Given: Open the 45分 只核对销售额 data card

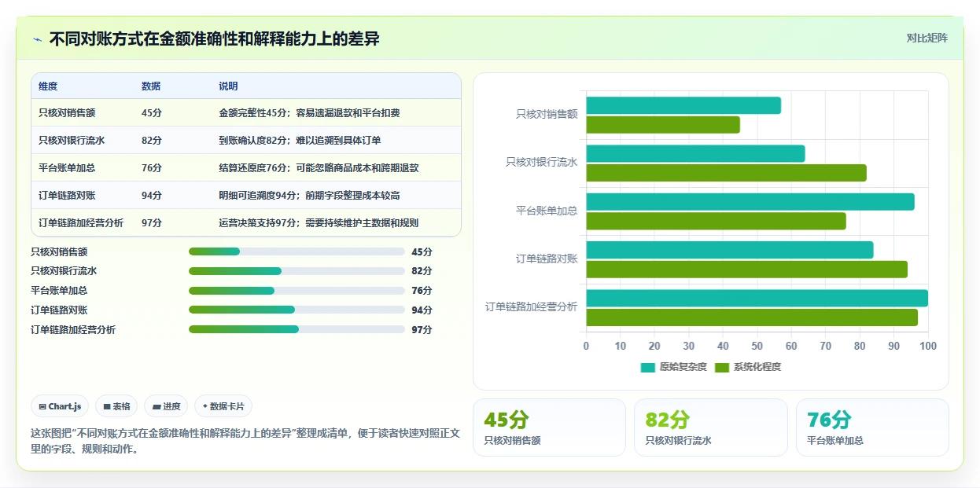Looking at the screenshot, I should tap(549, 427).
